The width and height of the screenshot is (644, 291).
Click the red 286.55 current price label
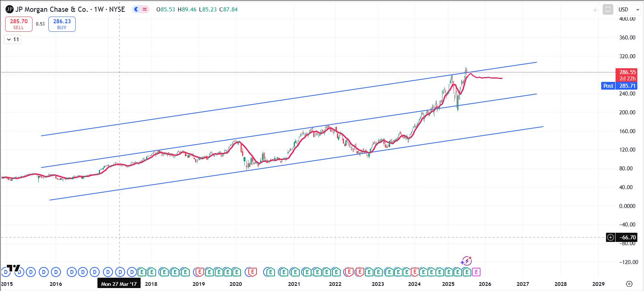[x=627, y=72]
